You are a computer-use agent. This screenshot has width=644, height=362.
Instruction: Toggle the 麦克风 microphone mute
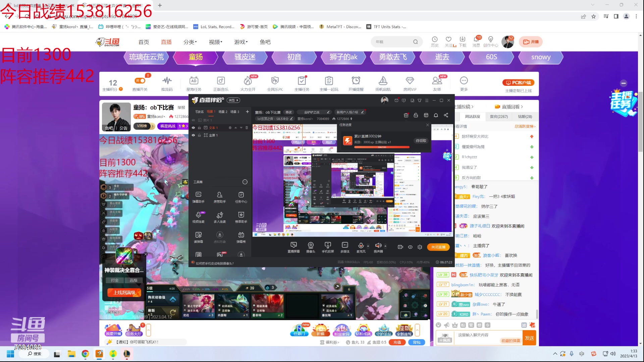(361, 247)
